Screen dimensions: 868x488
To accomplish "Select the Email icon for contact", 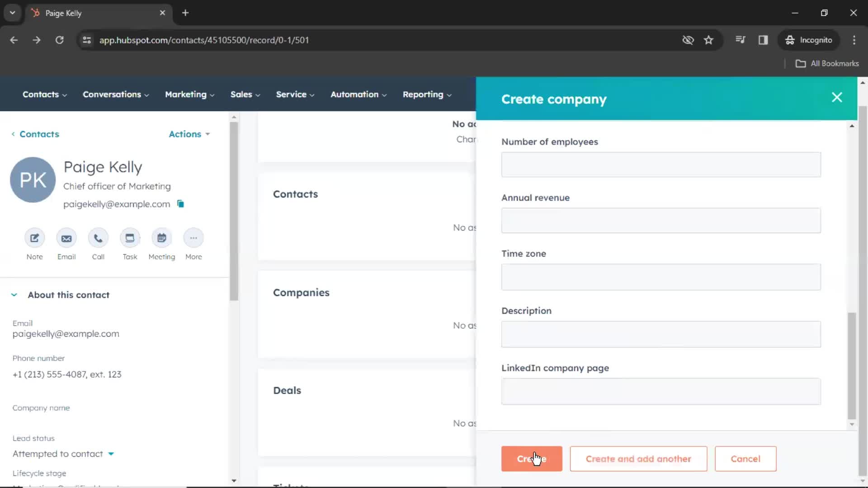I will (66, 238).
